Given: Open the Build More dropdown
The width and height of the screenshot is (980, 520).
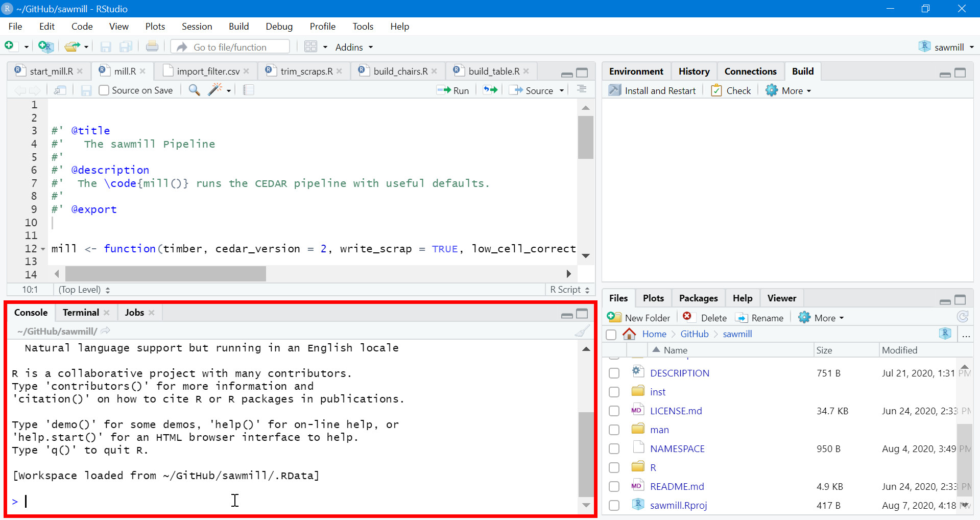Looking at the screenshot, I should [788, 90].
